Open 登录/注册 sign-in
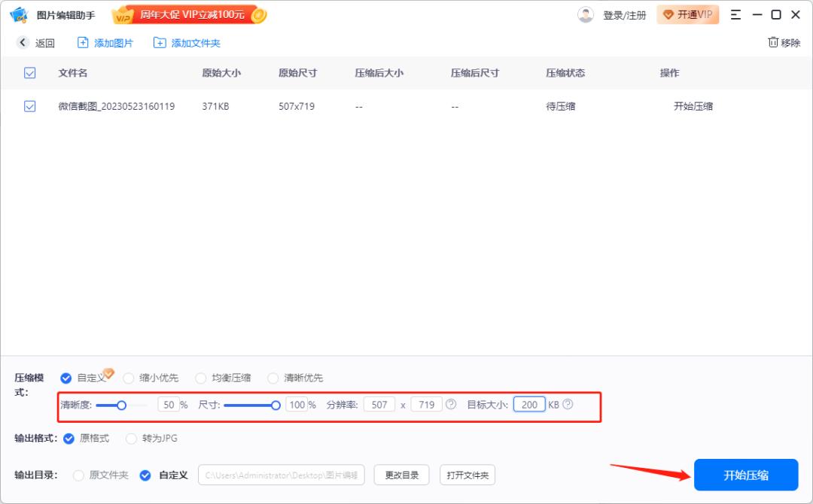Screen dimensions: 813x504 click(623, 14)
